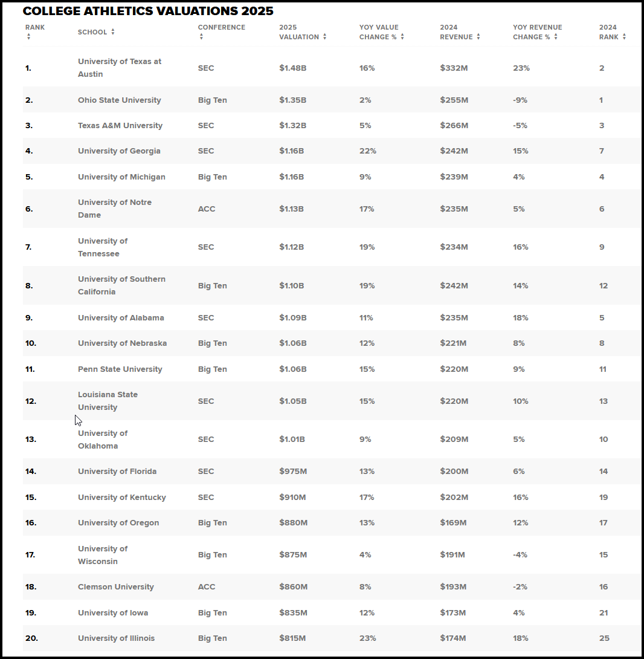Viewport: 644px width, 659px height.
Task: Click Texas A&M's $266M revenue cell
Action: click(454, 126)
